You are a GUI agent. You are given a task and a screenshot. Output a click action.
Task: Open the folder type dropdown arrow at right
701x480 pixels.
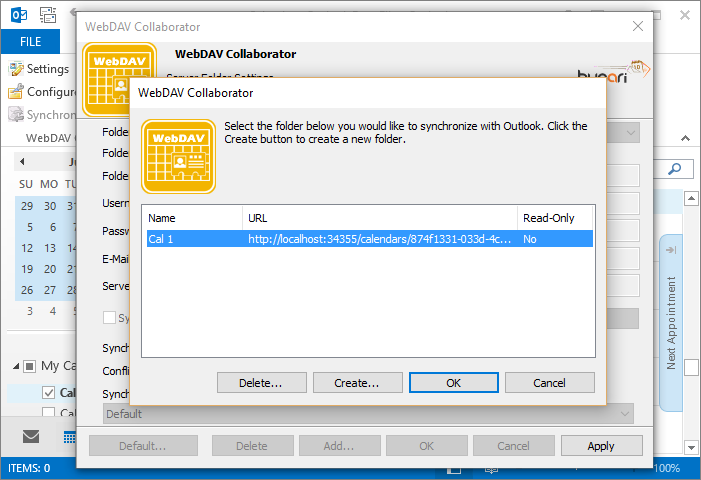click(x=630, y=133)
